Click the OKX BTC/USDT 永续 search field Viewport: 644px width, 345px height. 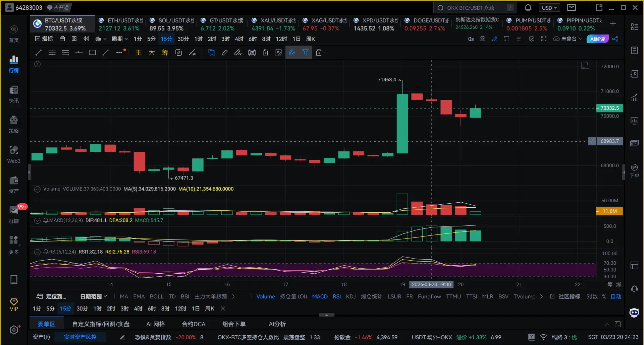(x=475, y=8)
